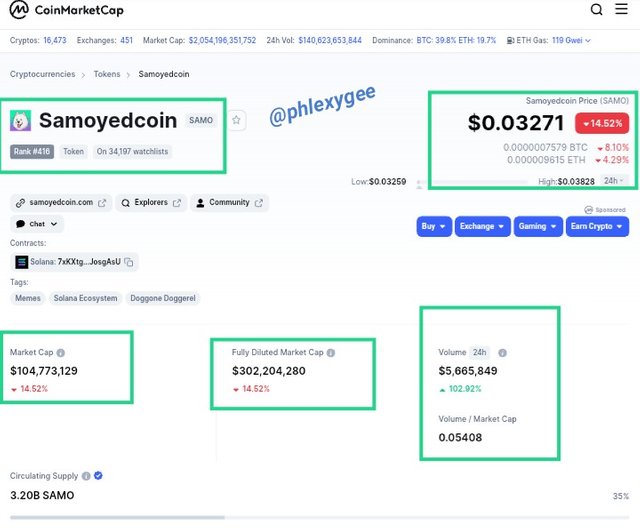
Task: Click the Solana Ecosystem tag
Action: (85, 298)
